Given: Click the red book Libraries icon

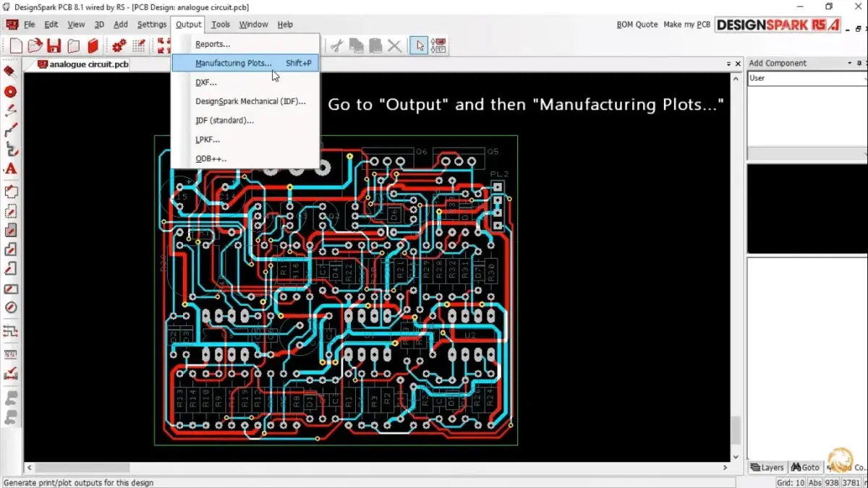Looking at the screenshot, I should click(x=93, y=46).
